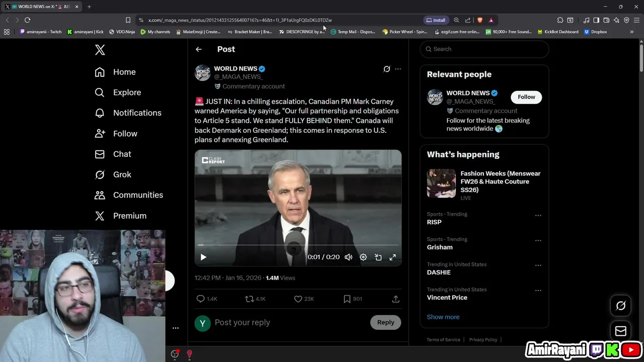
Task: Open video settings gear menu
Action: pos(363,257)
